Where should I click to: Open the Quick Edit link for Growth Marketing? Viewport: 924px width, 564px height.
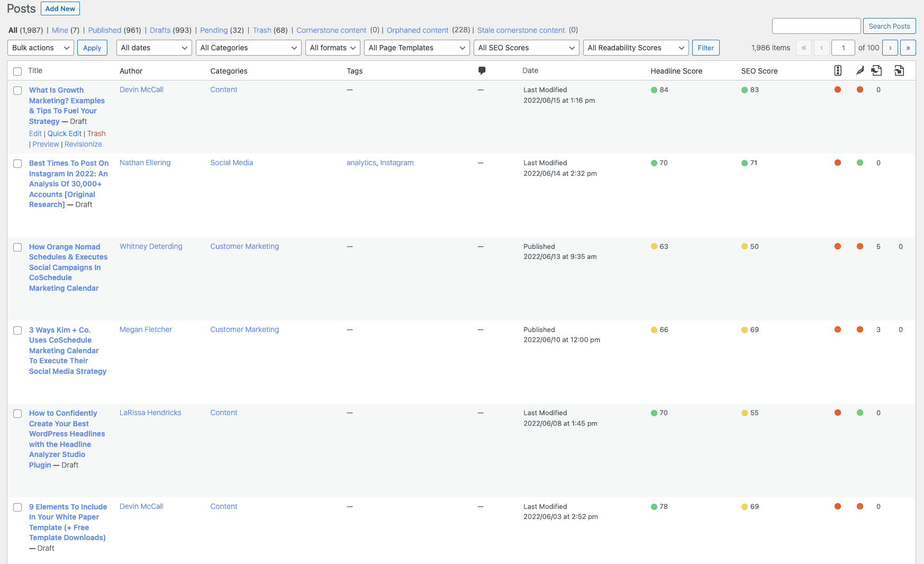pos(64,133)
